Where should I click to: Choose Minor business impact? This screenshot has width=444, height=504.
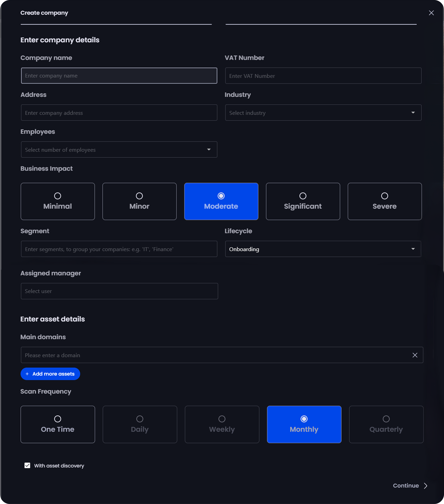[x=140, y=201]
